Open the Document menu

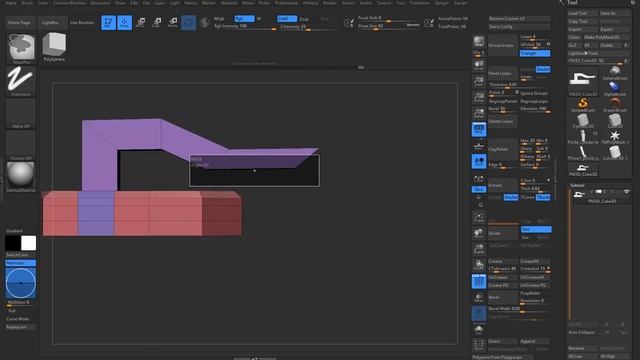coord(100,3)
